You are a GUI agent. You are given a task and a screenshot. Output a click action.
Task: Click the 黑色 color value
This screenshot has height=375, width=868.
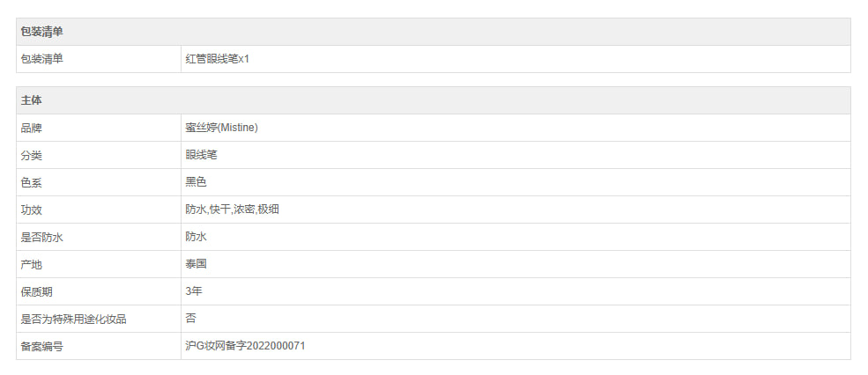click(x=196, y=182)
